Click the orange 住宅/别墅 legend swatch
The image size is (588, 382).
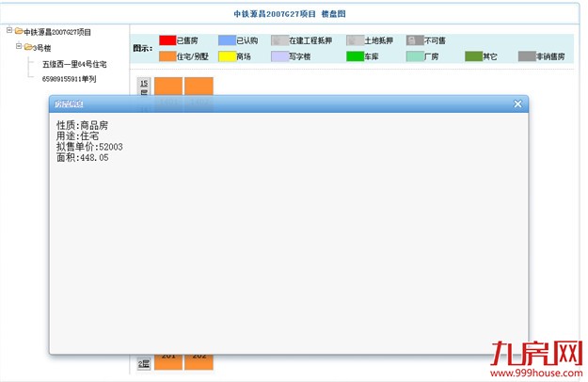coord(167,56)
